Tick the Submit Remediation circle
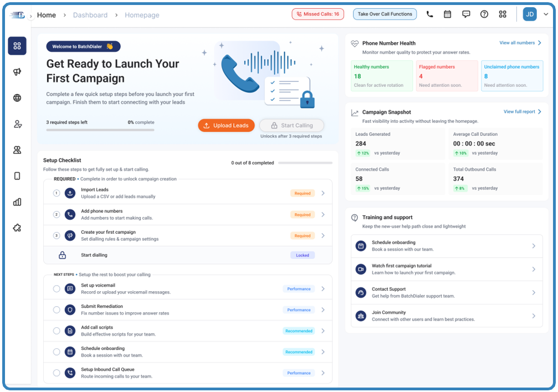558x392 pixels. click(57, 310)
